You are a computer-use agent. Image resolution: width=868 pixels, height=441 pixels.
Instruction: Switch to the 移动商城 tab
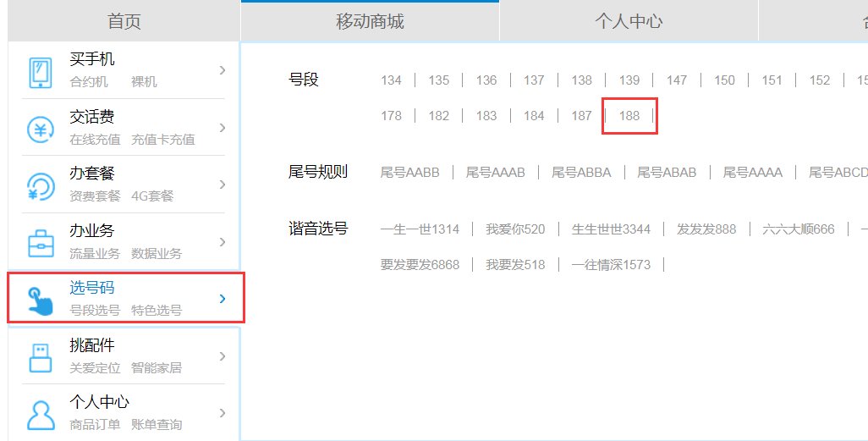click(370, 21)
